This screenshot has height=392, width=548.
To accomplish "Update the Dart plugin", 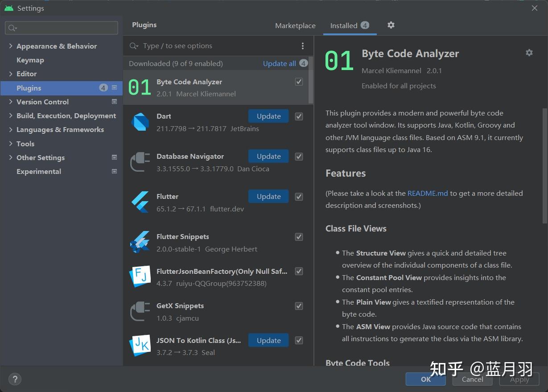I will tap(268, 116).
